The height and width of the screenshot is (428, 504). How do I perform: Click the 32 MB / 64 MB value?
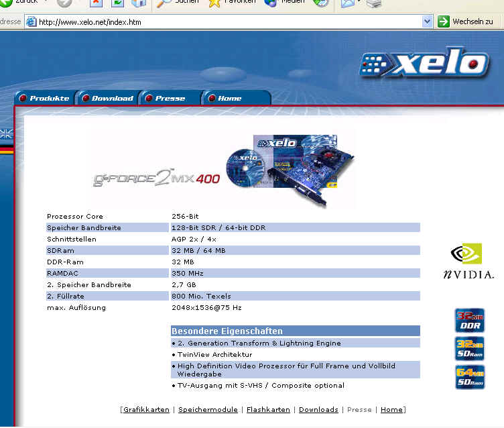198,250
